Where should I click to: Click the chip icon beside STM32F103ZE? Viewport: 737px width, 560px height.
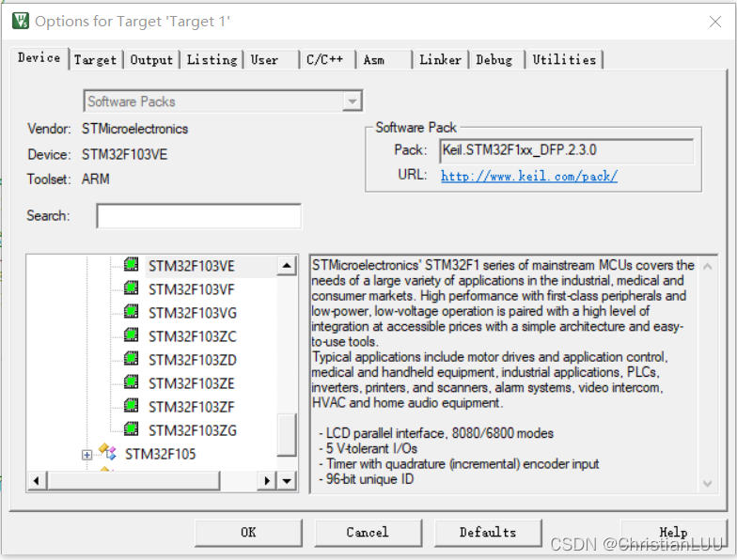click(132, 381)
